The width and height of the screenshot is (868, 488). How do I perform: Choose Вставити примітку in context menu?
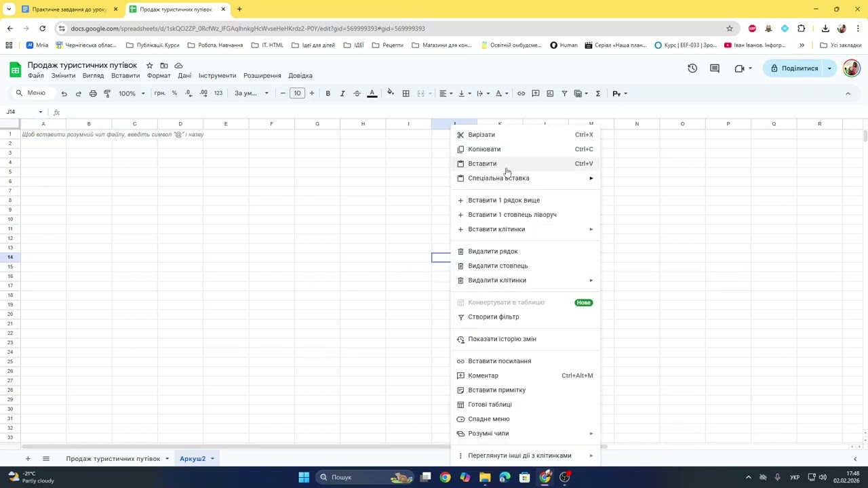pyautogui.click(x=526, y=390)
